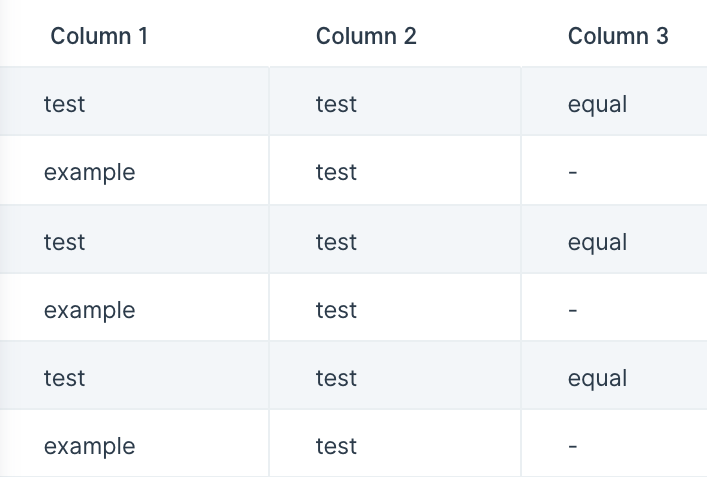707x477 pixels.
Task: Select the Column 2 'test' cell in row three
Action: point(395,239)
